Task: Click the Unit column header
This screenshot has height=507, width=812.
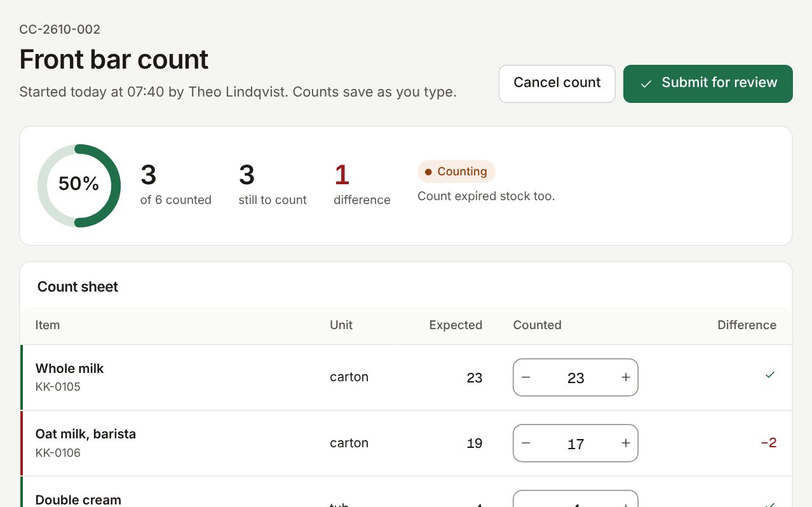Action: (341, 325)
